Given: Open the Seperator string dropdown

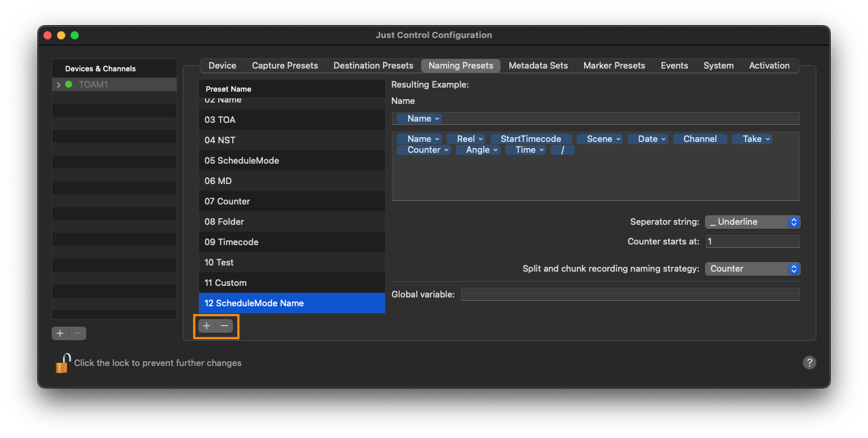Looking at the screenshot, I should tap(753, 222).
